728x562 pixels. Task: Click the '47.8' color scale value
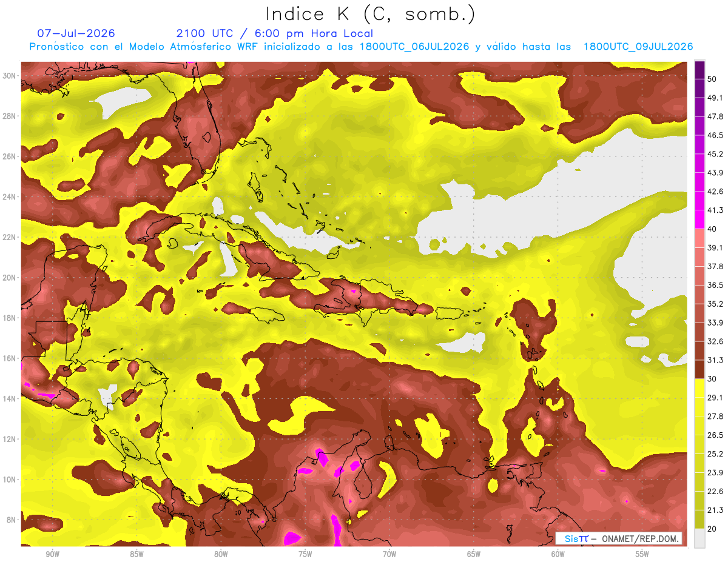click(x=715, y=116)
